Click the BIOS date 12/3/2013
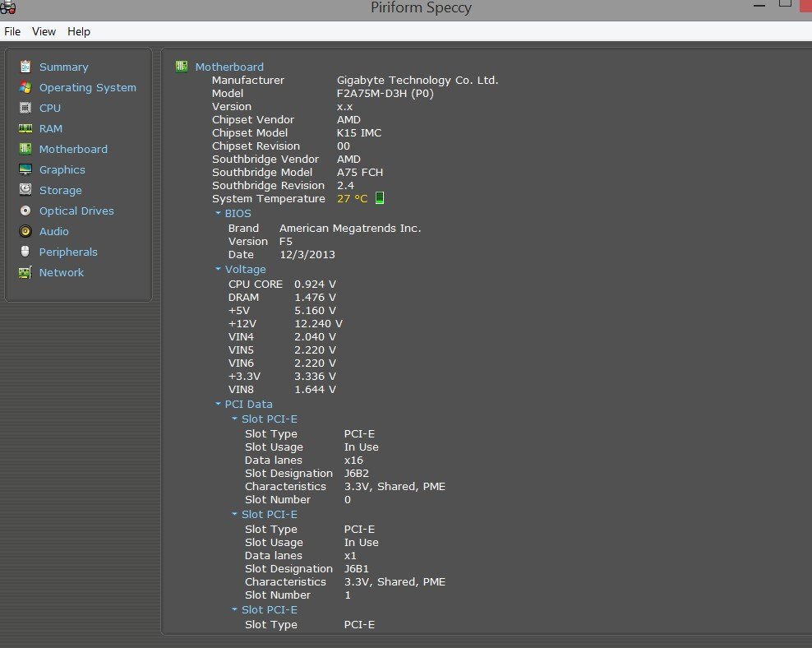812x648 pixels. (x=307, y=255)
